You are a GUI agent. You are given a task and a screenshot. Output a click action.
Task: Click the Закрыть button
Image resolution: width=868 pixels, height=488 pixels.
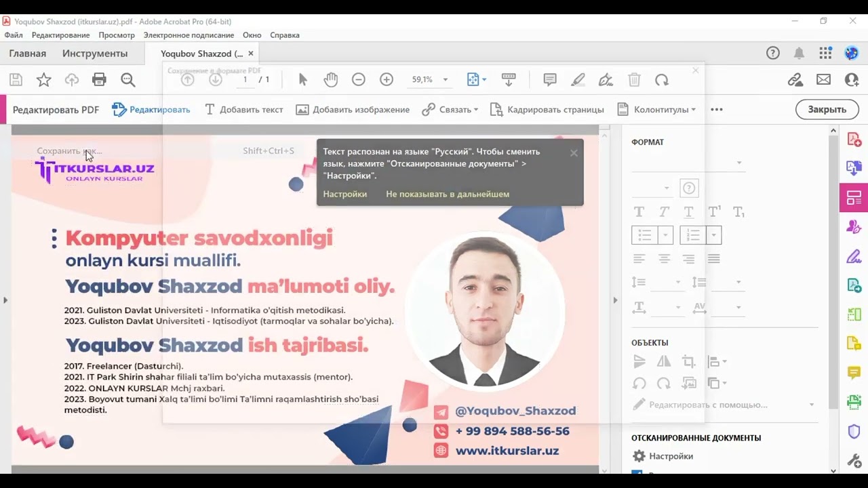tap(827, 109)
